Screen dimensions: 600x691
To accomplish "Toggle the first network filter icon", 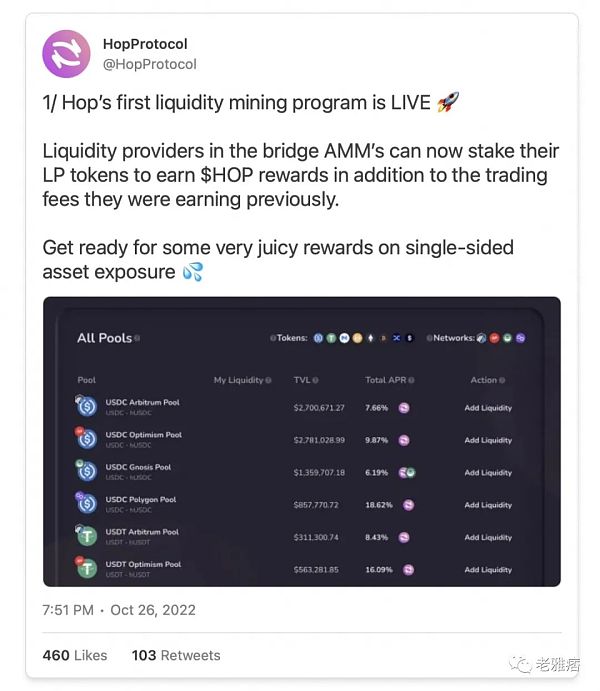I will tap(482, 338).
